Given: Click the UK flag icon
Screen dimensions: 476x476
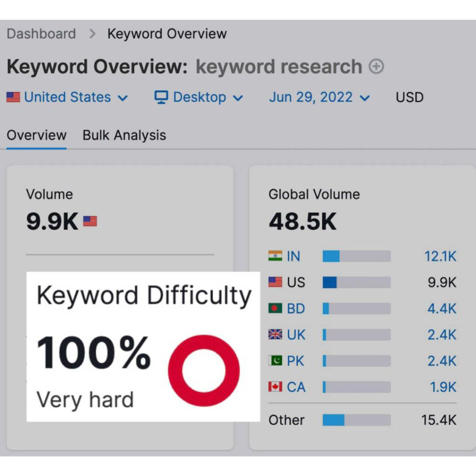Looking at the screenshot, I should 275,334.
